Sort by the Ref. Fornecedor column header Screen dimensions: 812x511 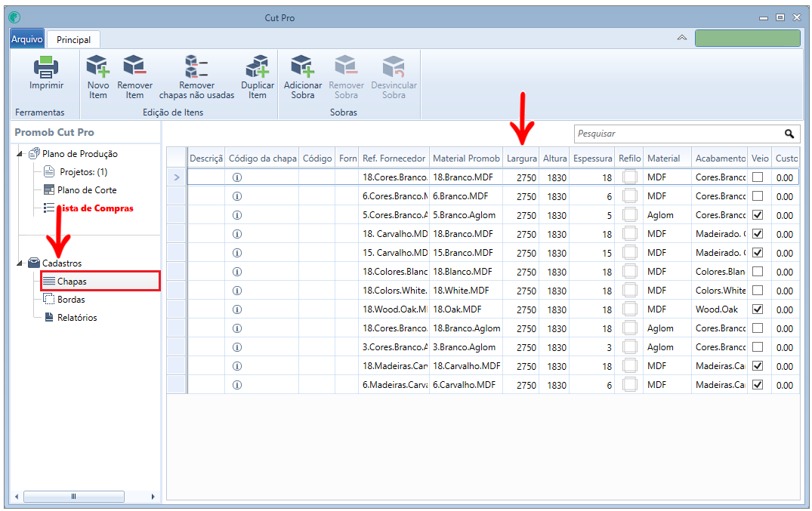[394, 159]
